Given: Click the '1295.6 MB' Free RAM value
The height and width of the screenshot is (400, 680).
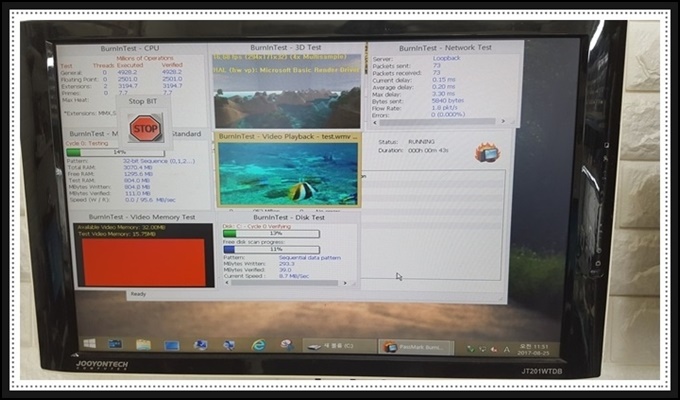Looking at the screenshot, I should (x=137, y=174).
